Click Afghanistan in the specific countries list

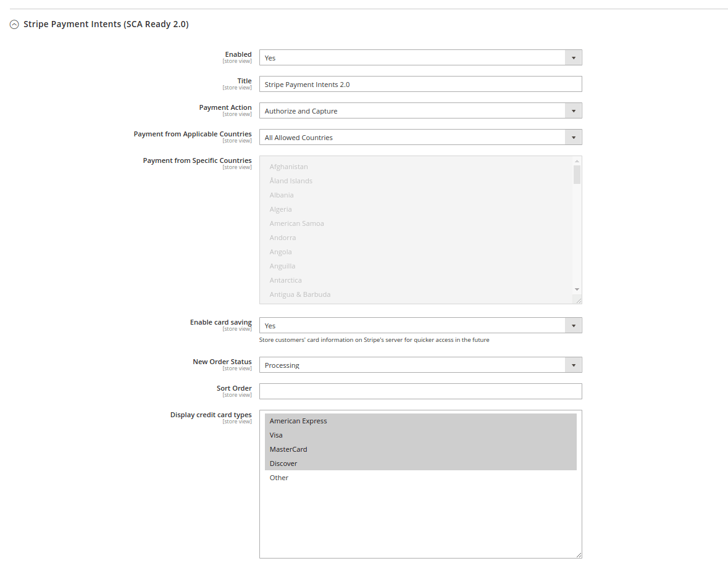(288, 167)
